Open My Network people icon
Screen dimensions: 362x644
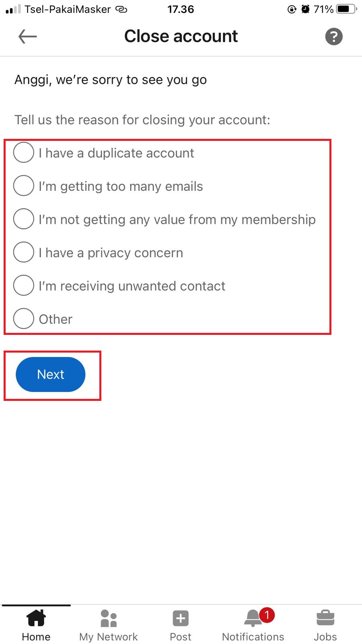[109, 618]
